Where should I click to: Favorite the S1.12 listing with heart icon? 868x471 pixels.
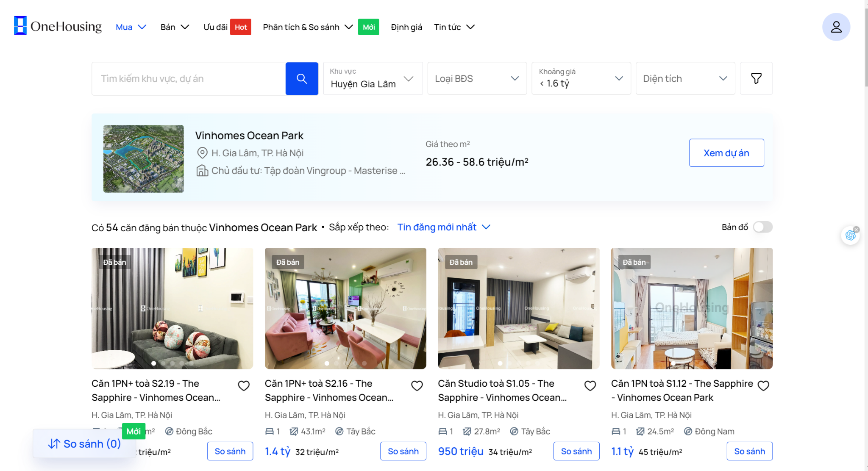[763, 385]
